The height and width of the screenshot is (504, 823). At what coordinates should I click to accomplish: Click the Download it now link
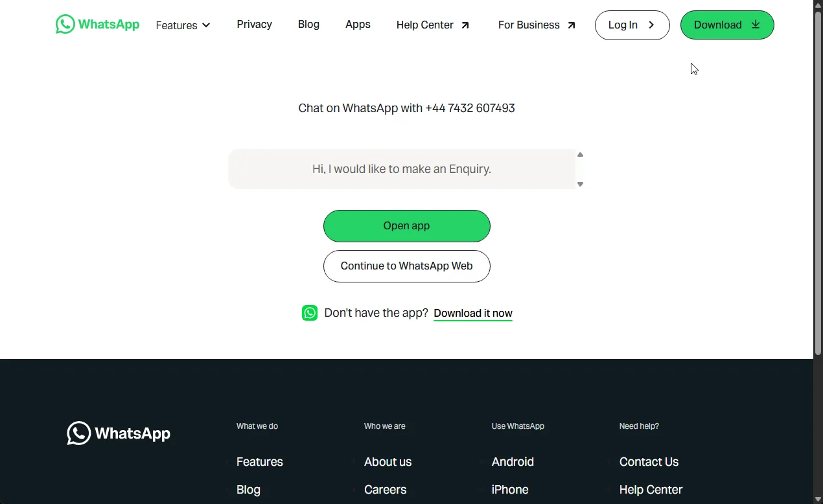[473, 314]
